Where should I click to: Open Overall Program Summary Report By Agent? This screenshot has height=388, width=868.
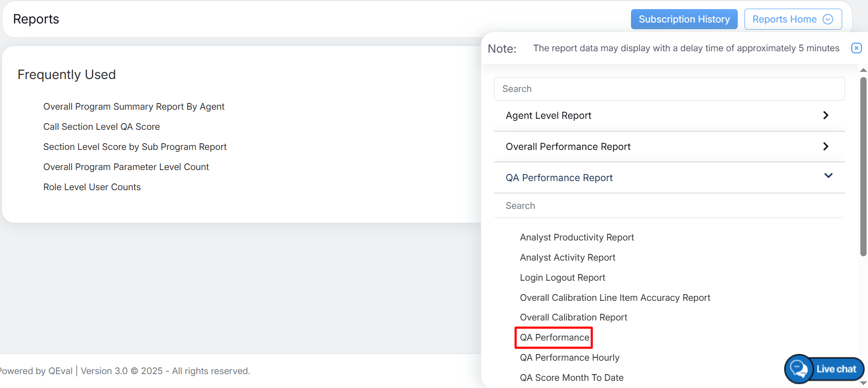[134, 107]
